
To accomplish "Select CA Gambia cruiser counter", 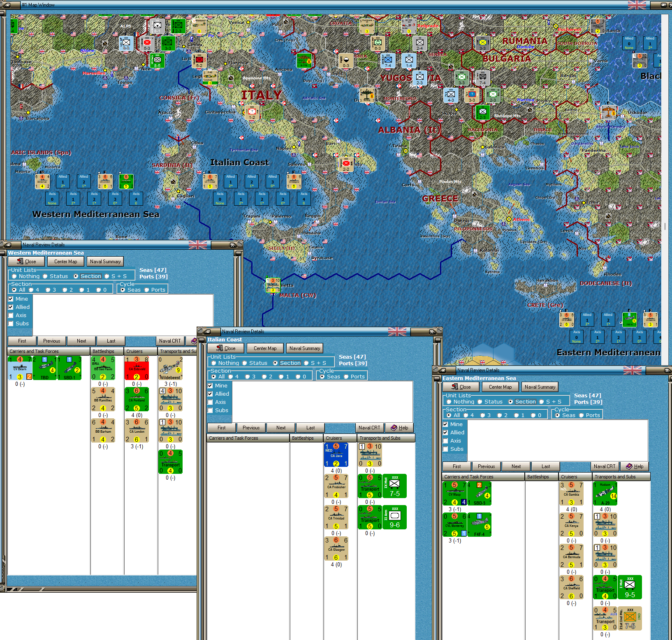I will (572, 494).
